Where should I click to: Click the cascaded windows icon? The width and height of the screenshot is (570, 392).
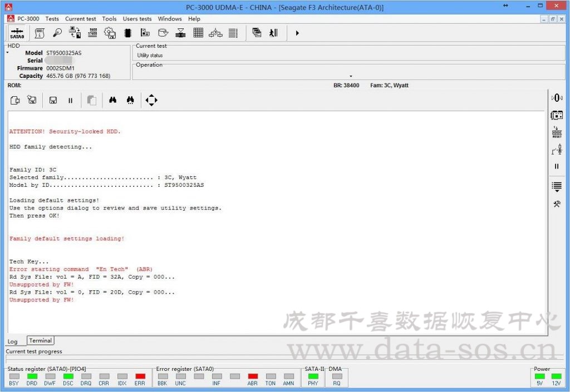pos(257,33)
